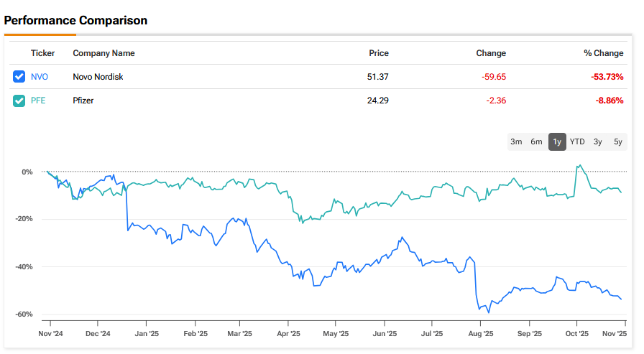This screenshot has width=644, height=354.
Task: Click the % Change column header
Action: [x=603, y=53]
